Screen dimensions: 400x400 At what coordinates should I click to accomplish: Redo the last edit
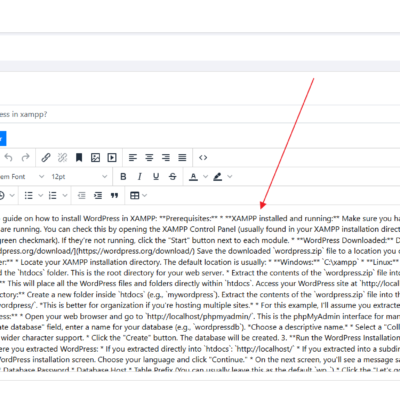(25, 157)
